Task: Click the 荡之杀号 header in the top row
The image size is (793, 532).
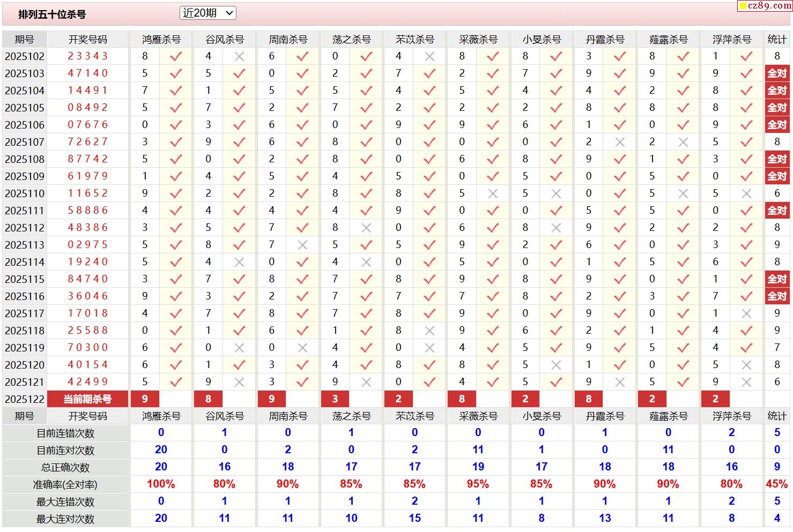Action: tap(351, 40)
